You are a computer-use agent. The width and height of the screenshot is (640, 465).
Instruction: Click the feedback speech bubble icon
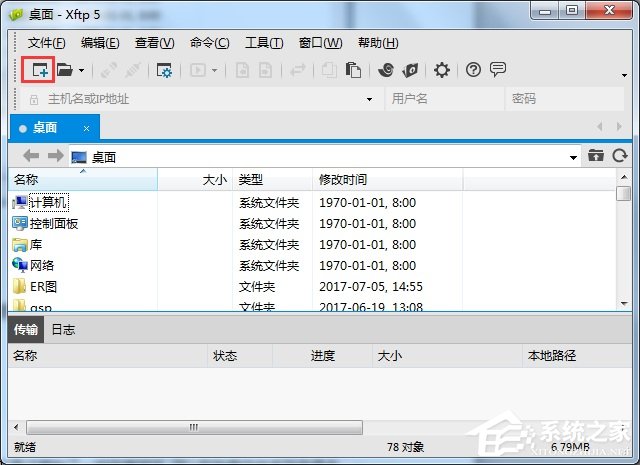(497, 70)
